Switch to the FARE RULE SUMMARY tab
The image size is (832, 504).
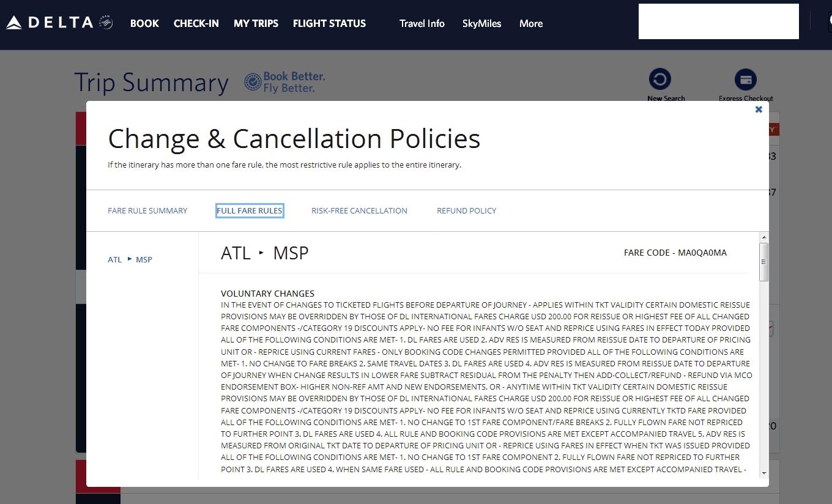click(147, 210)
